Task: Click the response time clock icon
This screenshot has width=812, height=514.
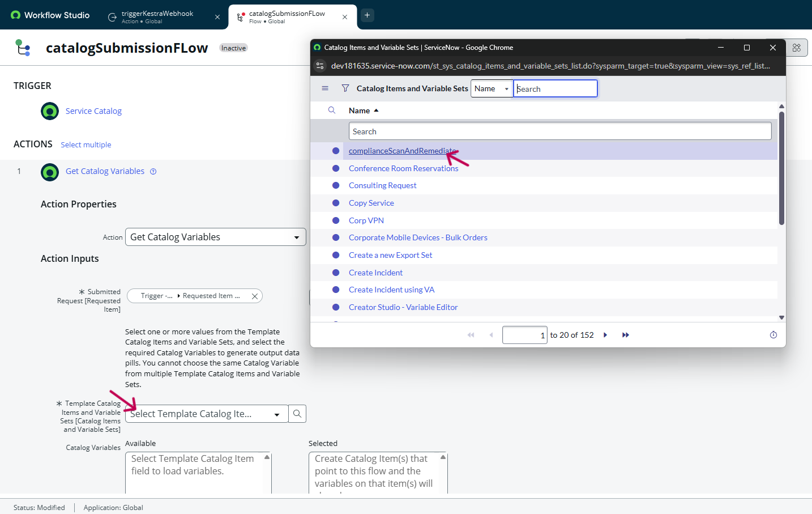Action: (773, 335)
